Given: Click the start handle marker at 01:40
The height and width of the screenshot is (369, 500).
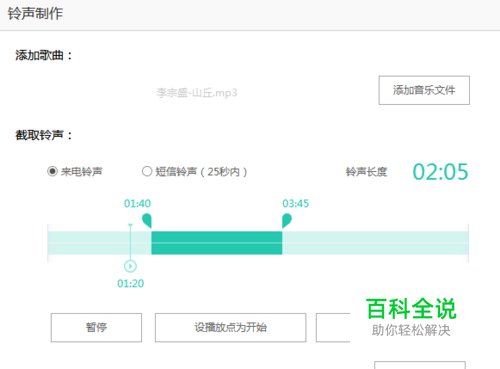Looking at the screenshot, I should pyautogui.click(x=147, y=221).
